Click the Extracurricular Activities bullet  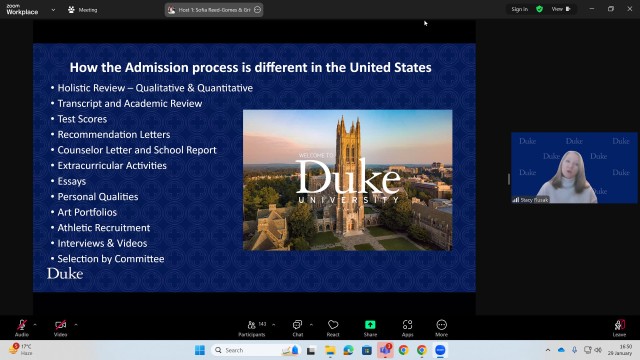click(x=112, y=166)
